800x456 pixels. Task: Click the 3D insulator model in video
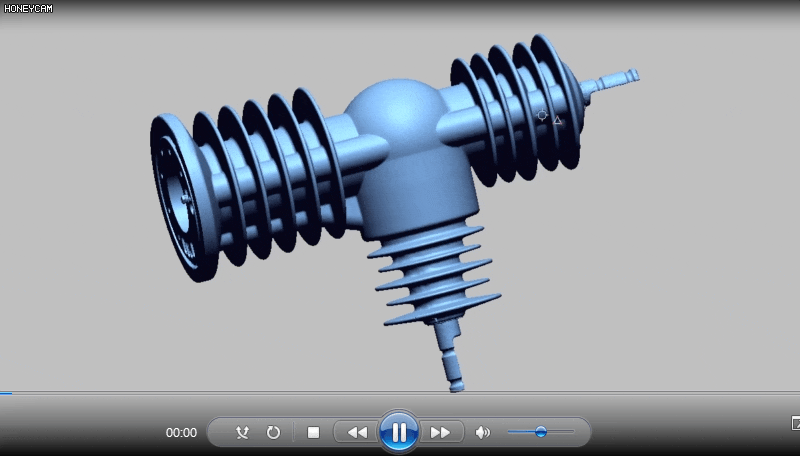pos(394,212)
